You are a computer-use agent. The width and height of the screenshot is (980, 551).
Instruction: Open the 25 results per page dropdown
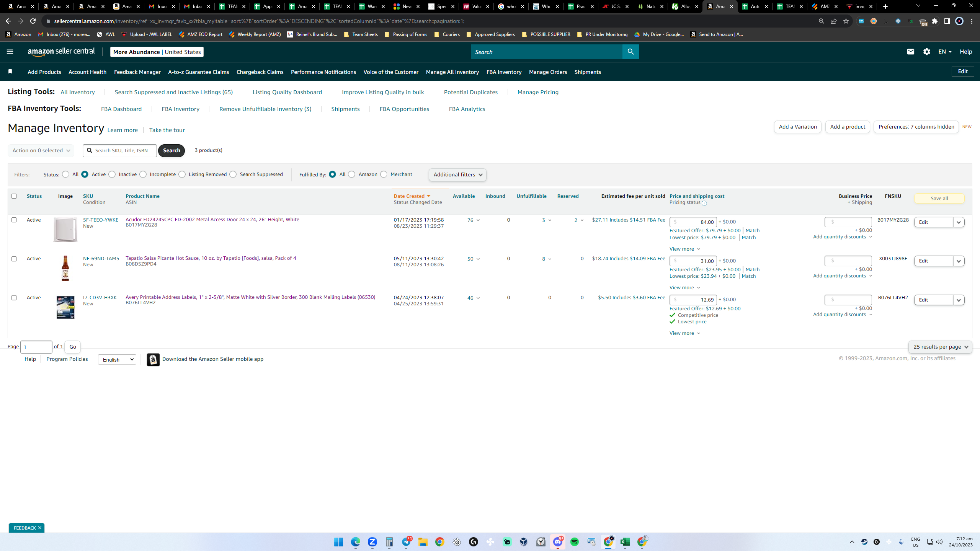click(x=940, y=347)
